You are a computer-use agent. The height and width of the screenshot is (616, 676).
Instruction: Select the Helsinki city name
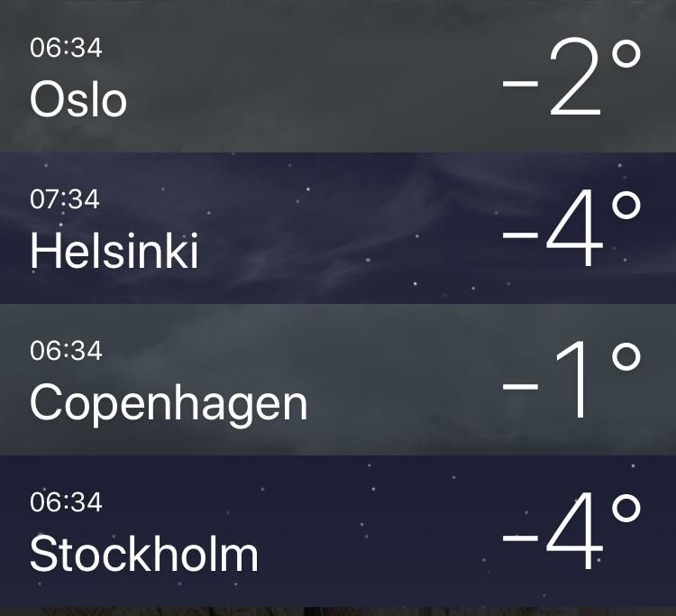(x=114, y=251)
